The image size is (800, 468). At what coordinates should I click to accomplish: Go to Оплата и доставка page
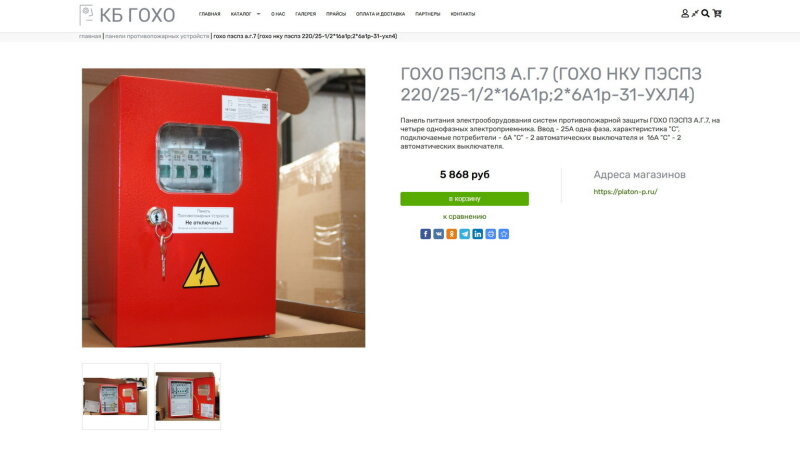coord(381,14)
